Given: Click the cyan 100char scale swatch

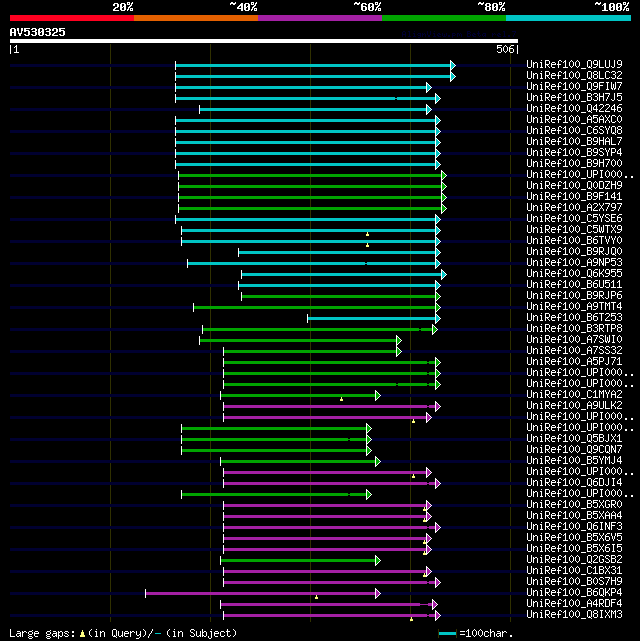Looking at the screenshot, I should 447,634.
